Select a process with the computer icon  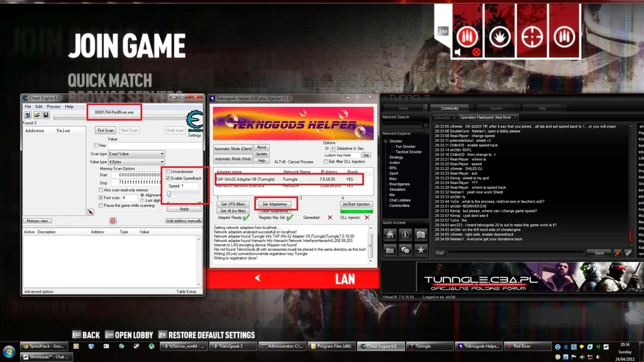(x=26, y=116)
